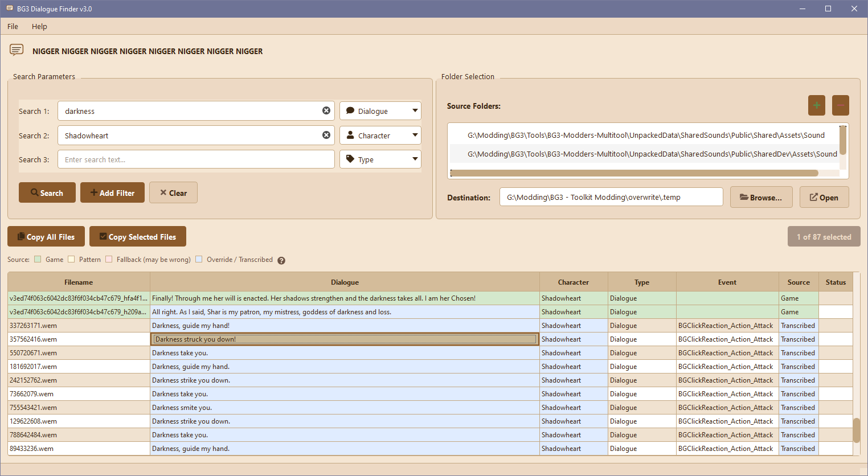Sort by the Source column header
This screenshot has width=868, height=476.
click(x=799, y=282)
